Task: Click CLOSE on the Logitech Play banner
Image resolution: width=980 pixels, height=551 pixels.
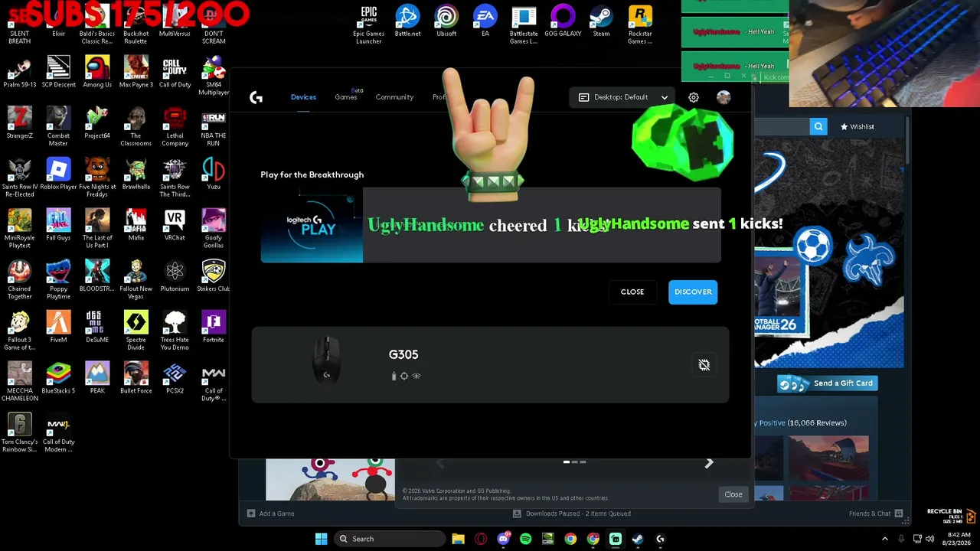Action: click(x=632, y=292)
